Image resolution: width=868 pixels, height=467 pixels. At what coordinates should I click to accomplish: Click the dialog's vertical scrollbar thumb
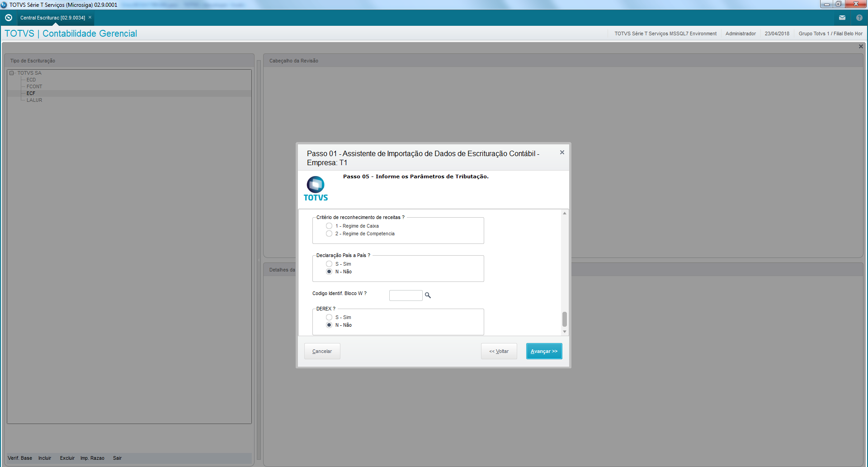click(564, 319)
